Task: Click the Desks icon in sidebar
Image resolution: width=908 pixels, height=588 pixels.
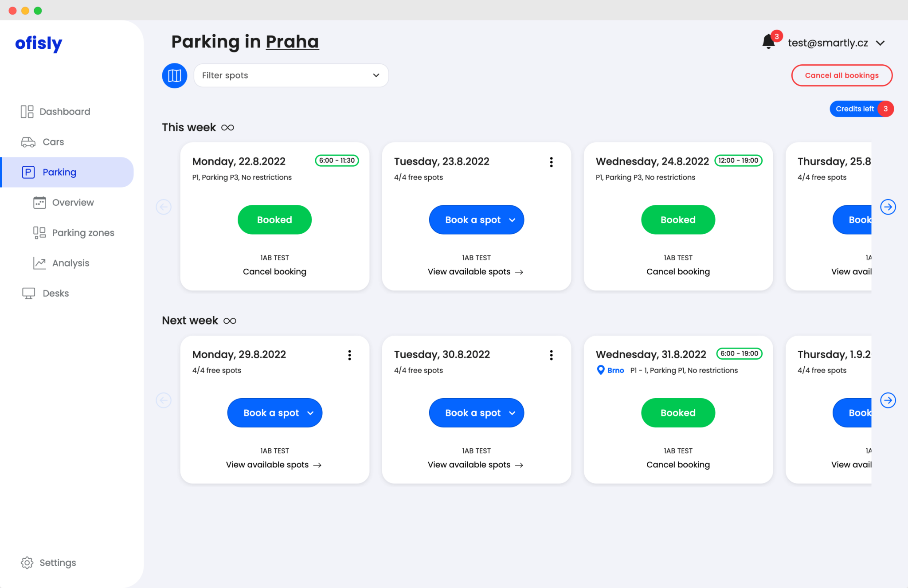Action: (27, 293)
